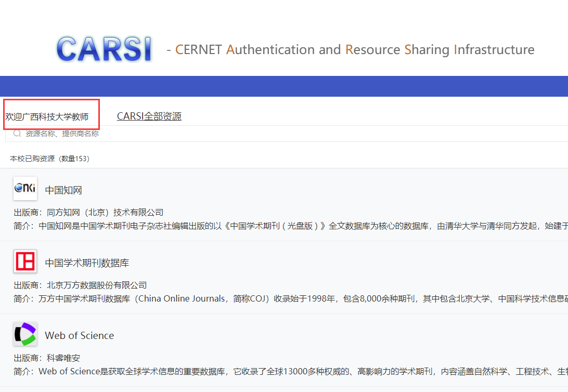Focus the 资源名称、提供商名称 search field
The image size is (568, 392).
[287, 134]
